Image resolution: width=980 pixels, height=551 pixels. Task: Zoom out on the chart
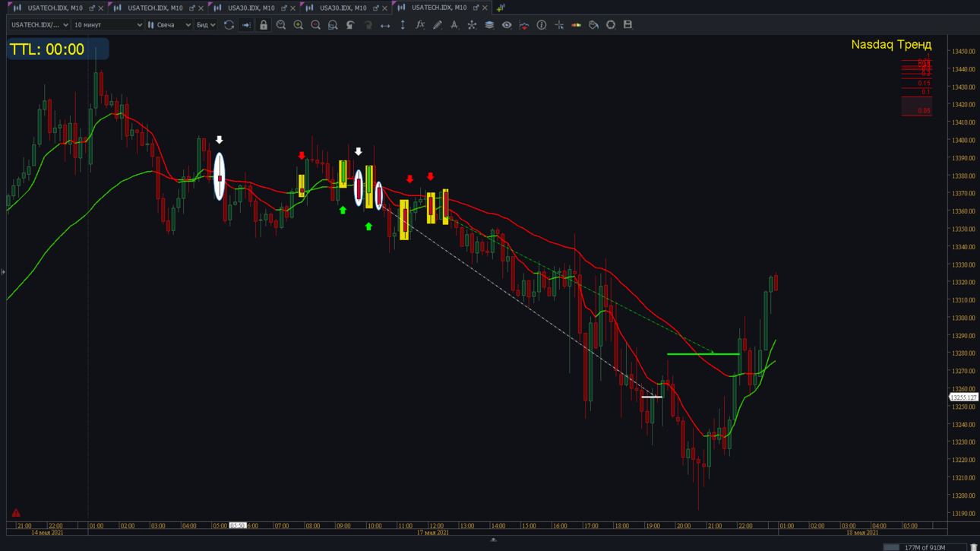point(316,25)
